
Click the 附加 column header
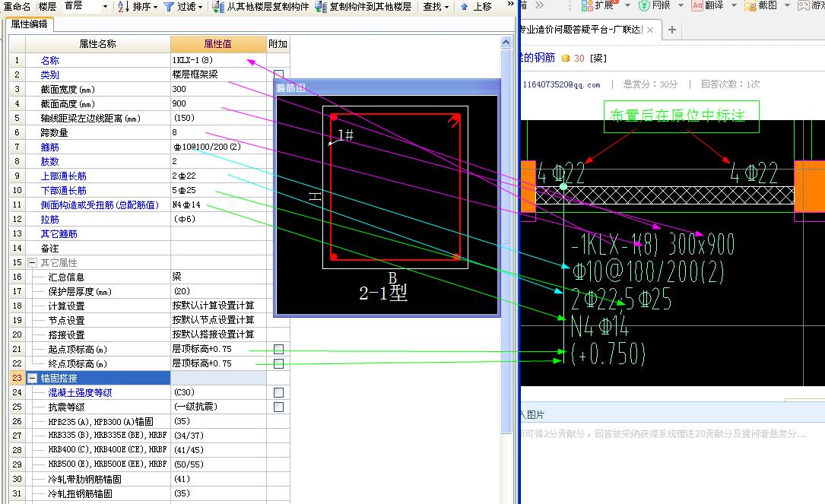click(x=278, y=43)
